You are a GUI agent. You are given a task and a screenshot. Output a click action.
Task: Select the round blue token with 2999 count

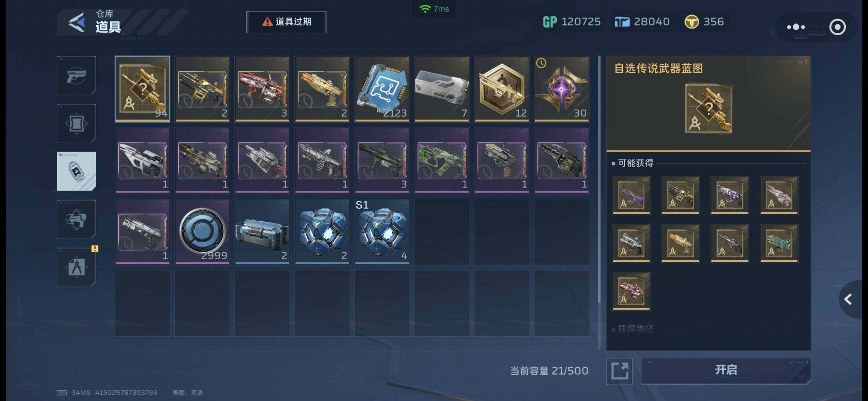pos(202,231)
